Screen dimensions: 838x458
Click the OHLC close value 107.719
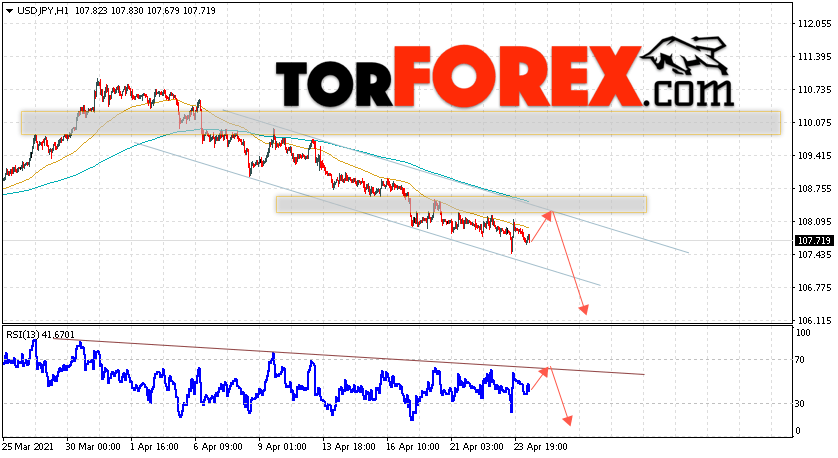pos(199,11)
